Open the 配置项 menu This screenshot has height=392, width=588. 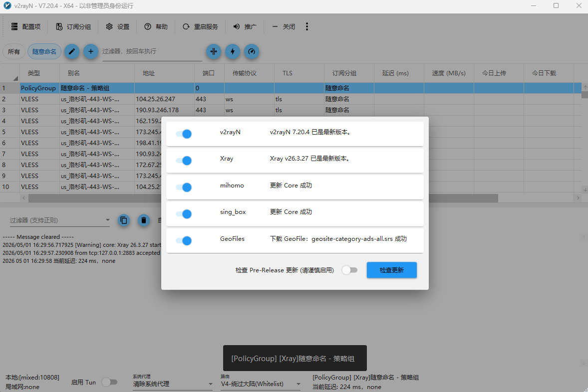pyautogui.click(x=25, y=26)
